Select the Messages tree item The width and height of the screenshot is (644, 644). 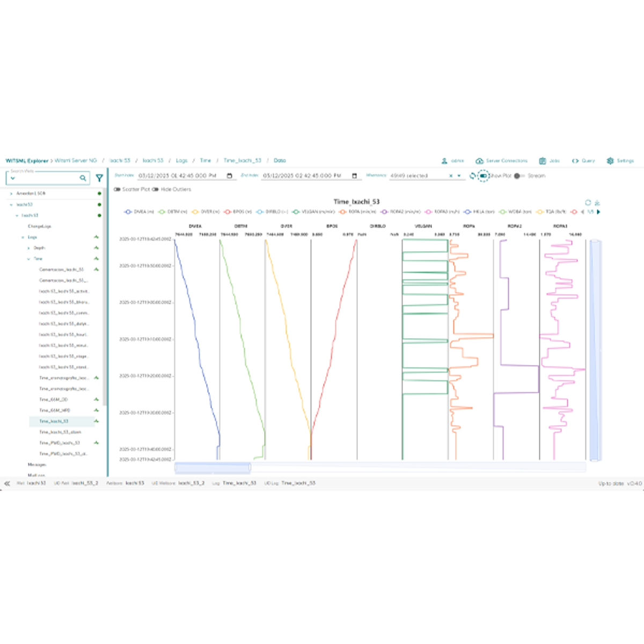coord(37,464)
